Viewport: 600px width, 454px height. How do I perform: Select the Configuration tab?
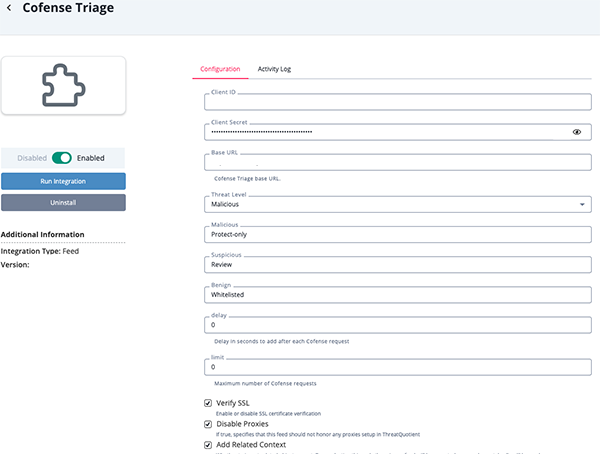(220, 69)
